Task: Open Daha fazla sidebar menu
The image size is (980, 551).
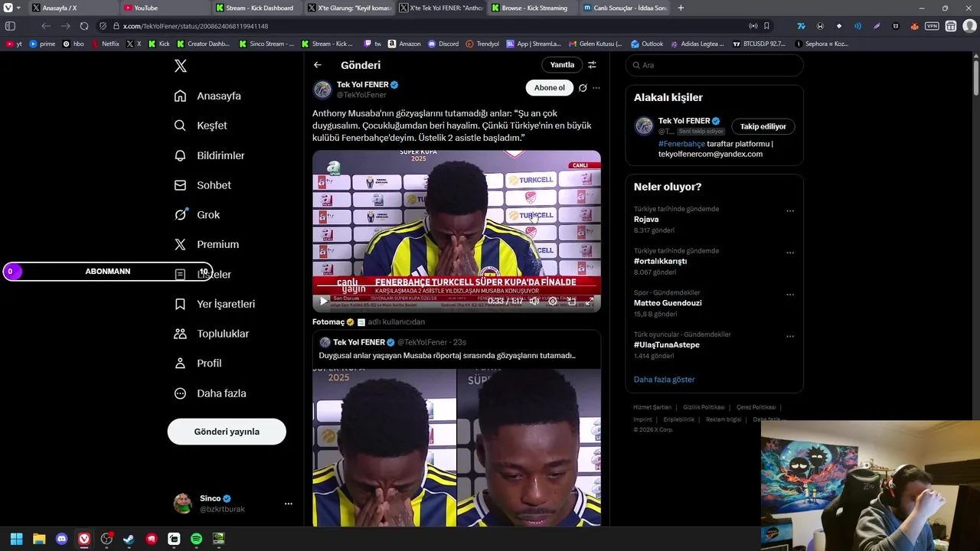Action: (x=210, y=393)
